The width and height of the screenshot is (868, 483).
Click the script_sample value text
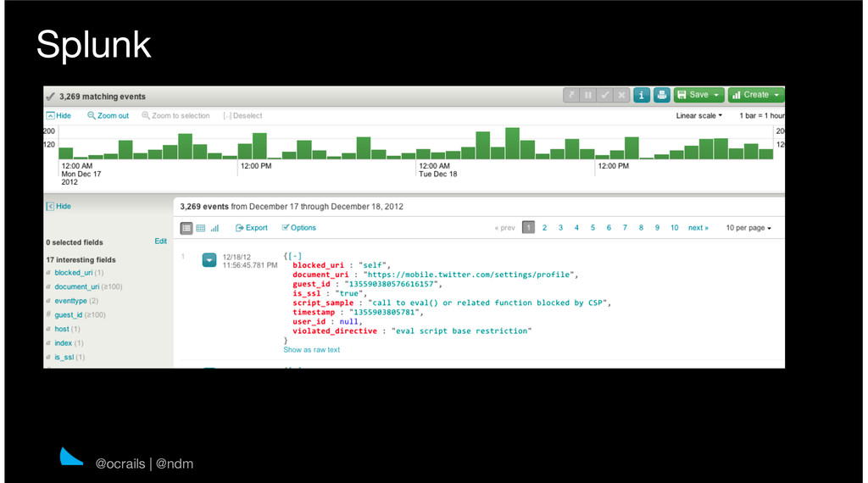(x=488, y=303)
